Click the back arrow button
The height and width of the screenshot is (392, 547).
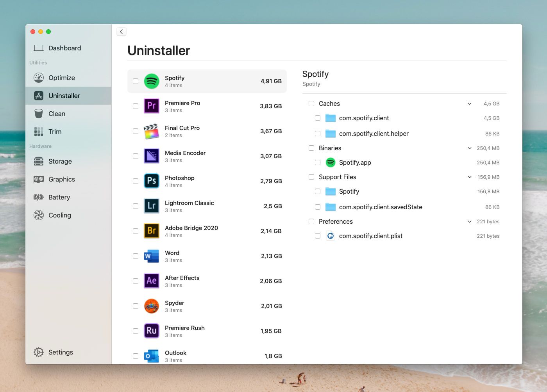pyautogui.click(x=122, y=32)
